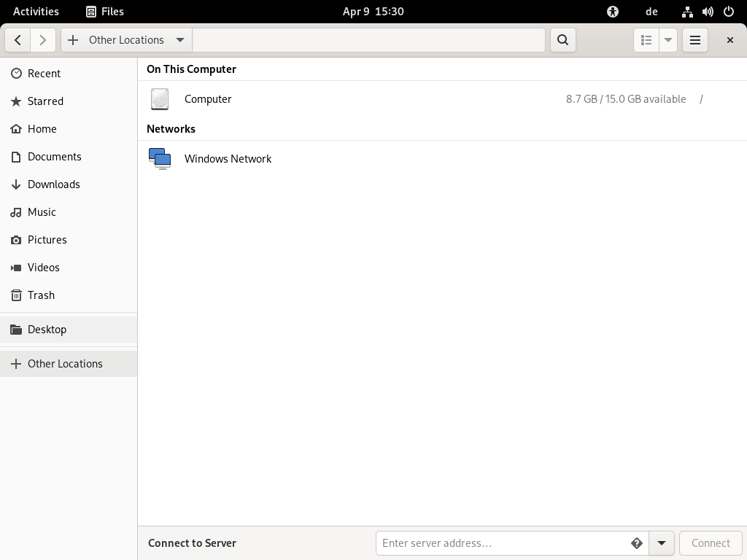Expand the Other Locations path bar dropdown
Image resolution: width=747 pixels, height=560 pixels.
pyautogui.click(x=180, y=40)
